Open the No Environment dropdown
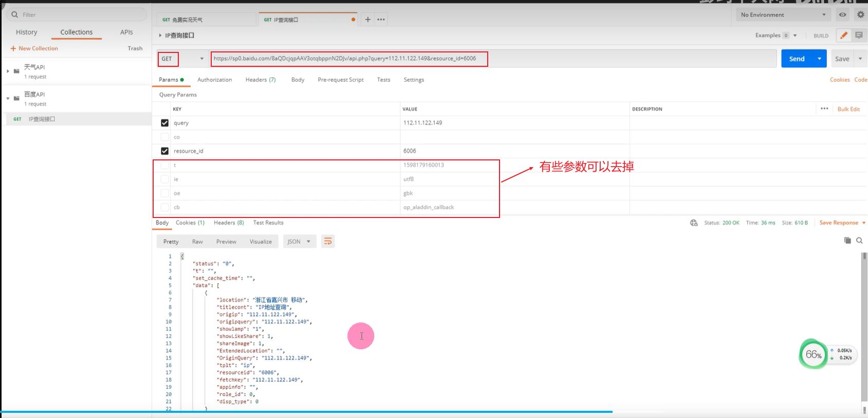The width and height of the screenshot is (868, 418). [783, 15]
